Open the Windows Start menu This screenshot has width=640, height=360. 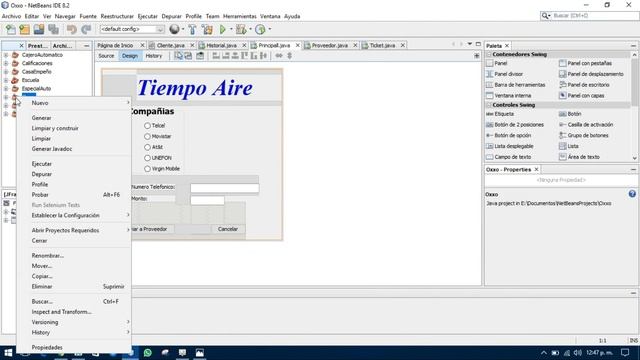[x=8, y=353]
